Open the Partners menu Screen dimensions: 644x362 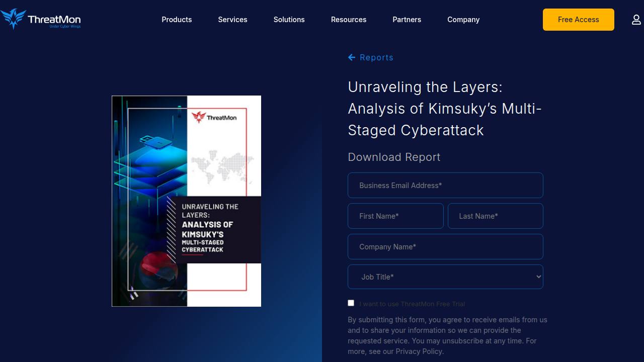pyautogui.click(x=407, y=20)
